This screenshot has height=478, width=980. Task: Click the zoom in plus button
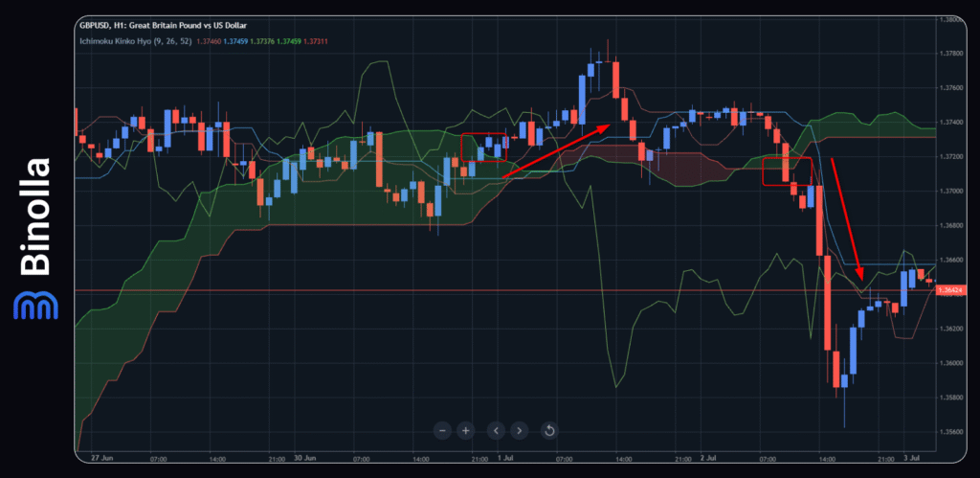(x=466, y=430)
